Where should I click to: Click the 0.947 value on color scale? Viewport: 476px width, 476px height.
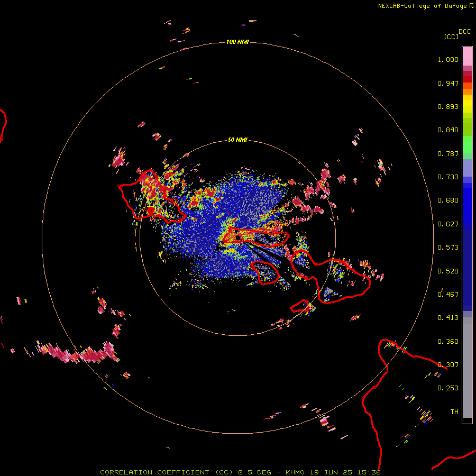pyautogui.click(x=448, y=83)
